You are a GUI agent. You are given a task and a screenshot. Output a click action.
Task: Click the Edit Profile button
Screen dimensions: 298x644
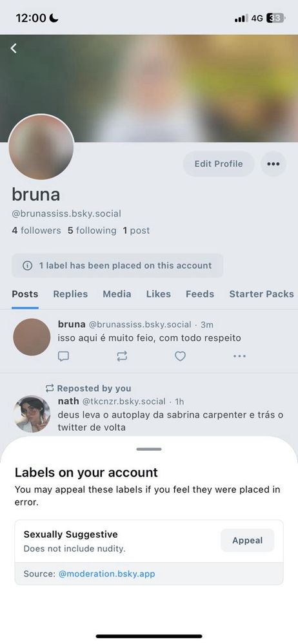[219, 164]
